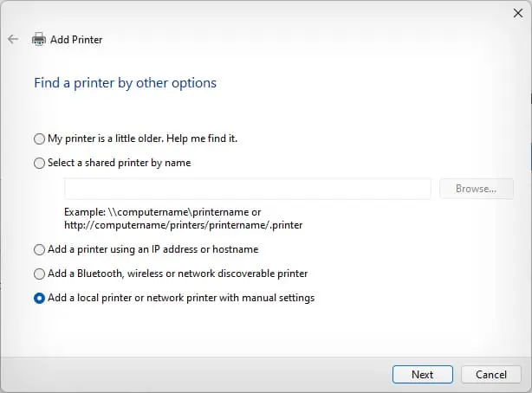Click the shared printer name text field
Viewport: 532px width, 393px height.
click(x=247, y=189)
